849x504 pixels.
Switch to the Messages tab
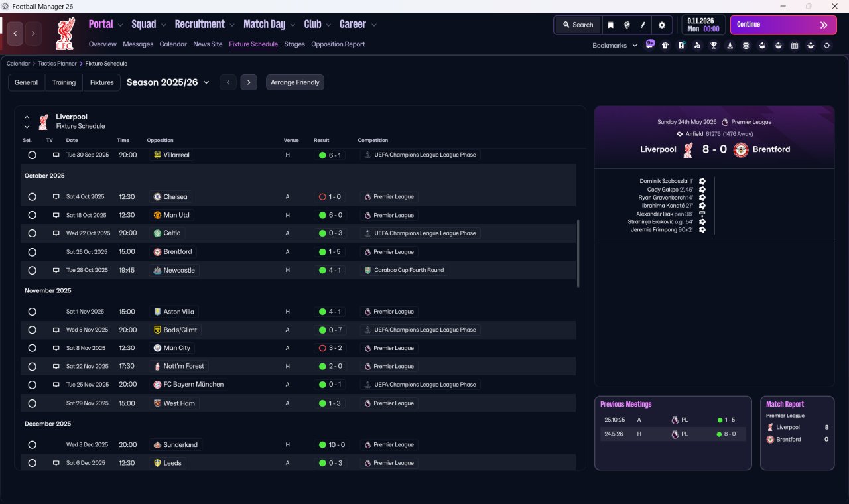(x=138, y=44)
